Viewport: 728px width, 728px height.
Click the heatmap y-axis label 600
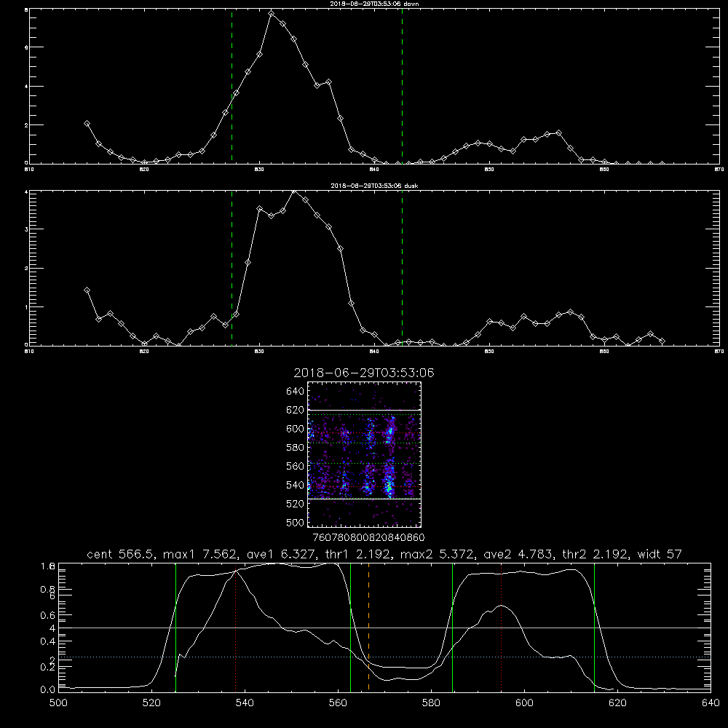point(296,429)
